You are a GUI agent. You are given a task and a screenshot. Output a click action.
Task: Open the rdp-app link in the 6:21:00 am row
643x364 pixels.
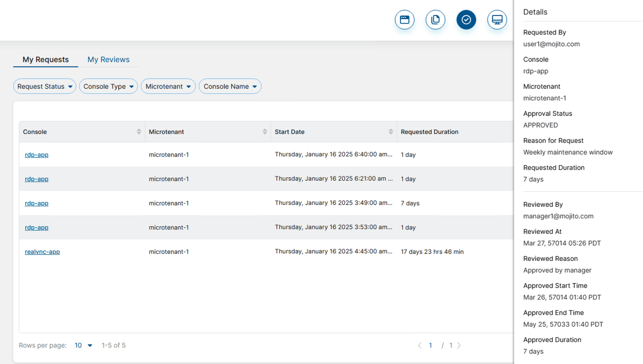coord(36,179)
